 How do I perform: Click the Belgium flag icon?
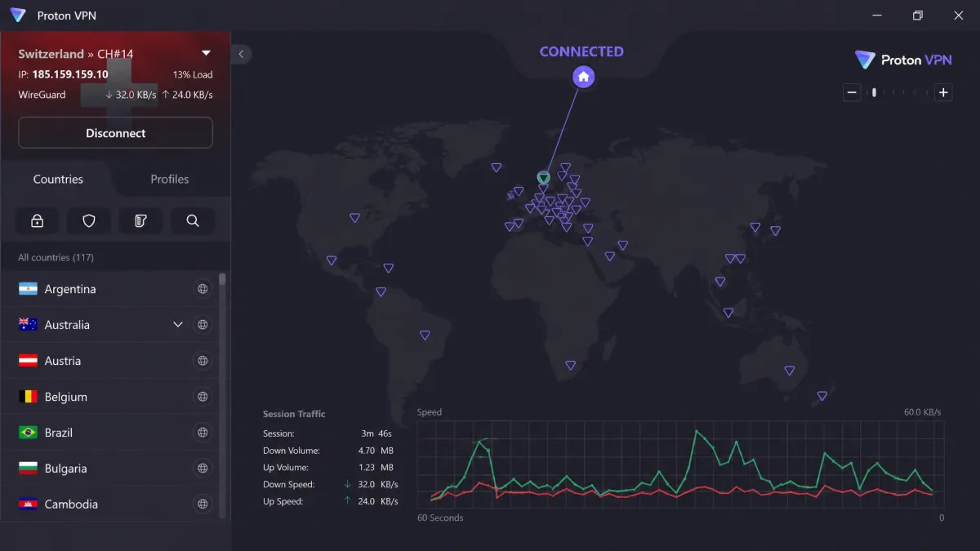[x=29, y=397]
